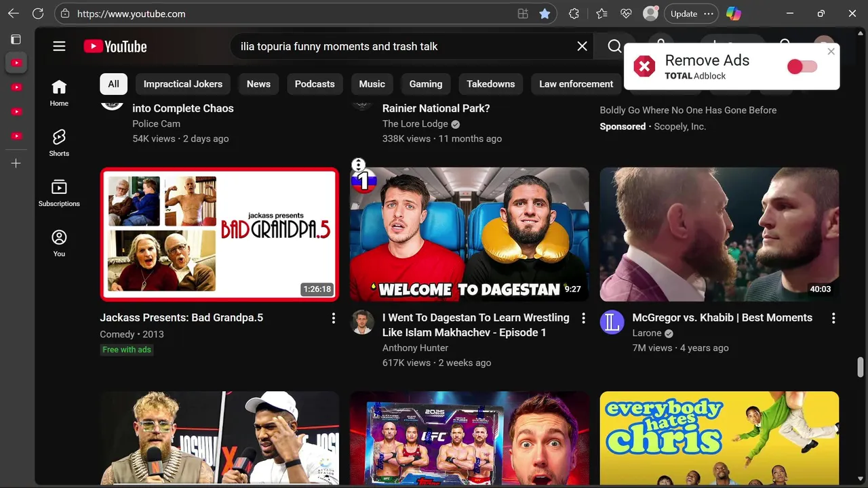Play the Everybody Hates Chris thumbnail
Screen dimensions: 868x488
pyautogui.click(x=719, y=438)
